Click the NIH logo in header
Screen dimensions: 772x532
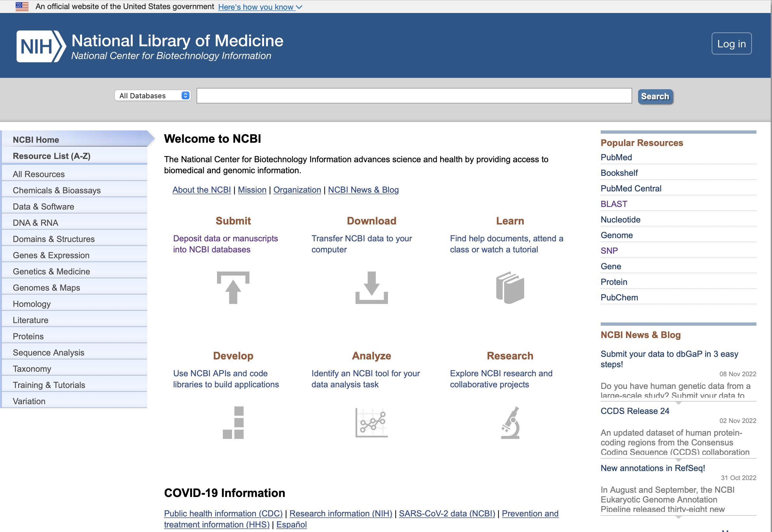(41, 46)
